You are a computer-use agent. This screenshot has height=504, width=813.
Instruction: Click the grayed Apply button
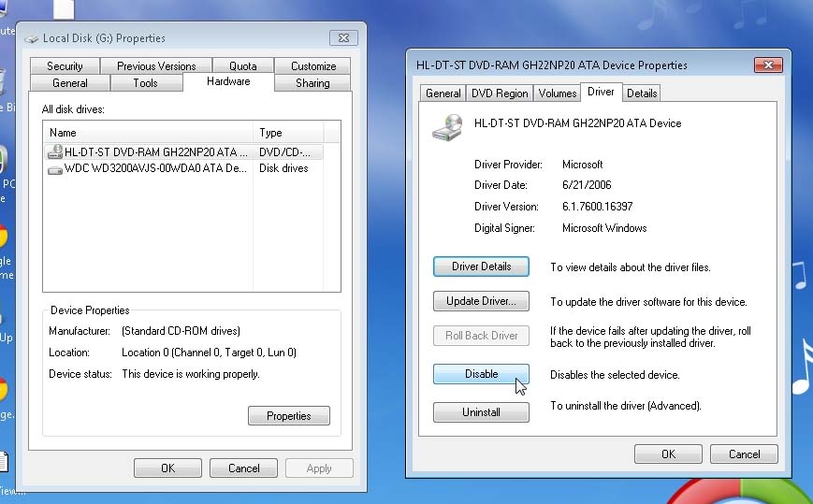[319, 468]
